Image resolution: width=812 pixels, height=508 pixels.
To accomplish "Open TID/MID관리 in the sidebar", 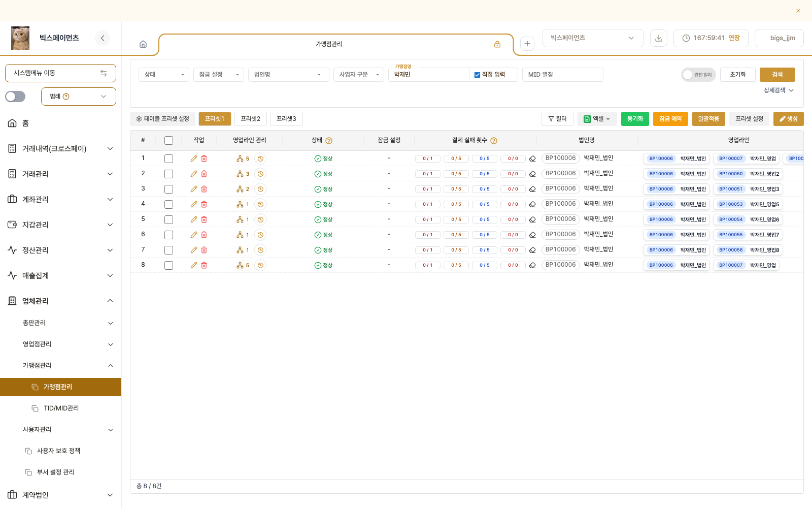I will [x=61, y=408].
